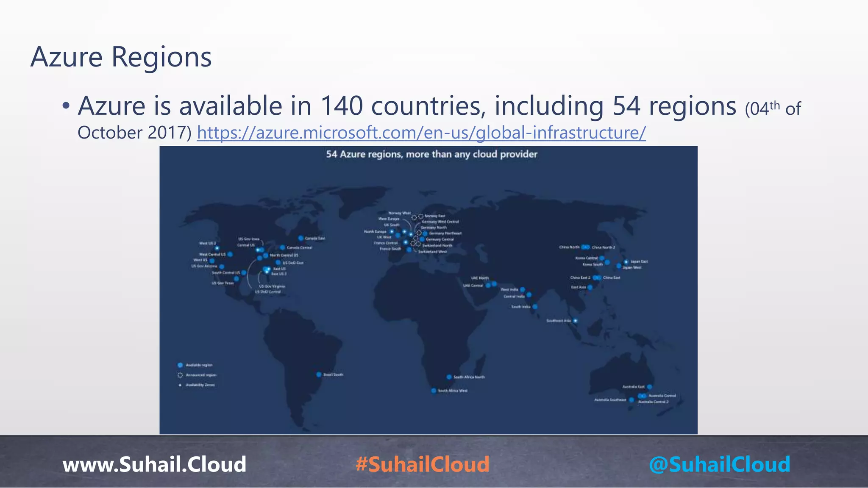Select the Azure regions world map image
Screen dimensions: 868x488
click(428, 290)
